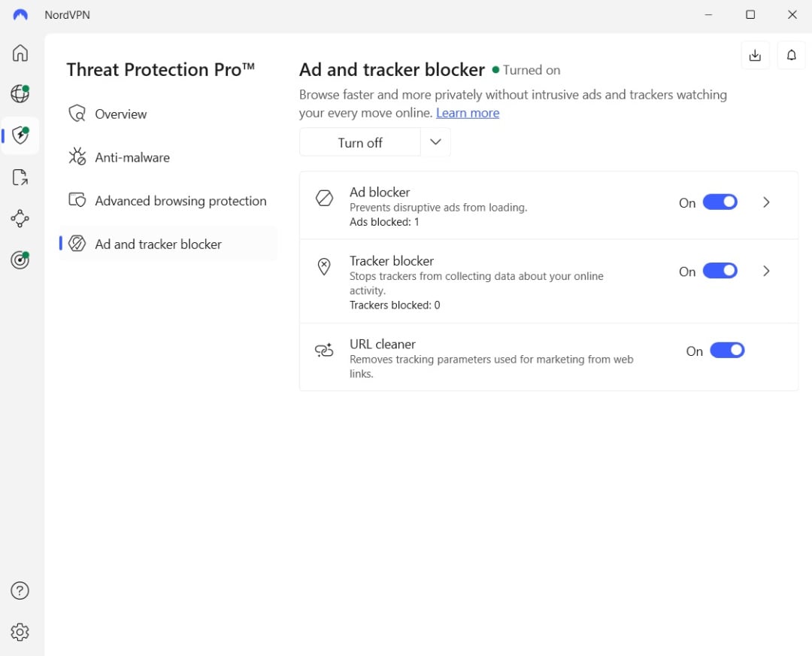Click the Turn off button
Viewport: 812px width, 656px height.
[x=360, y=142]
